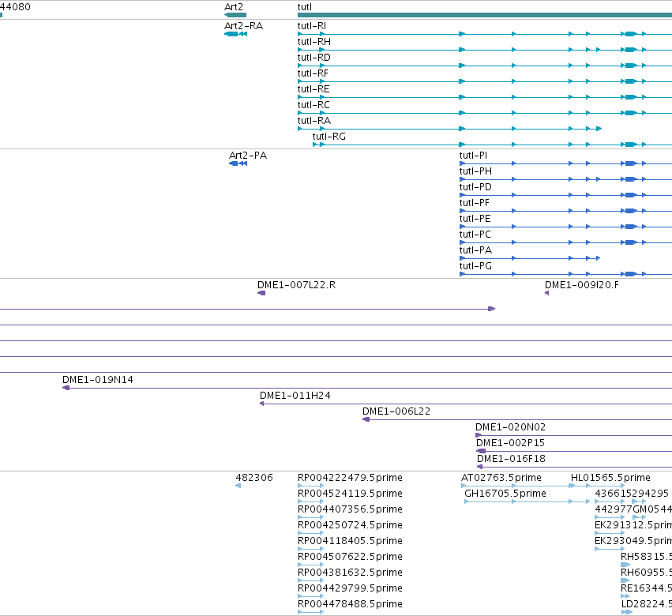Select transcript tutl-RE
Image resolution: width=672 pixels, height=616 pixels.
coord(313,89)
